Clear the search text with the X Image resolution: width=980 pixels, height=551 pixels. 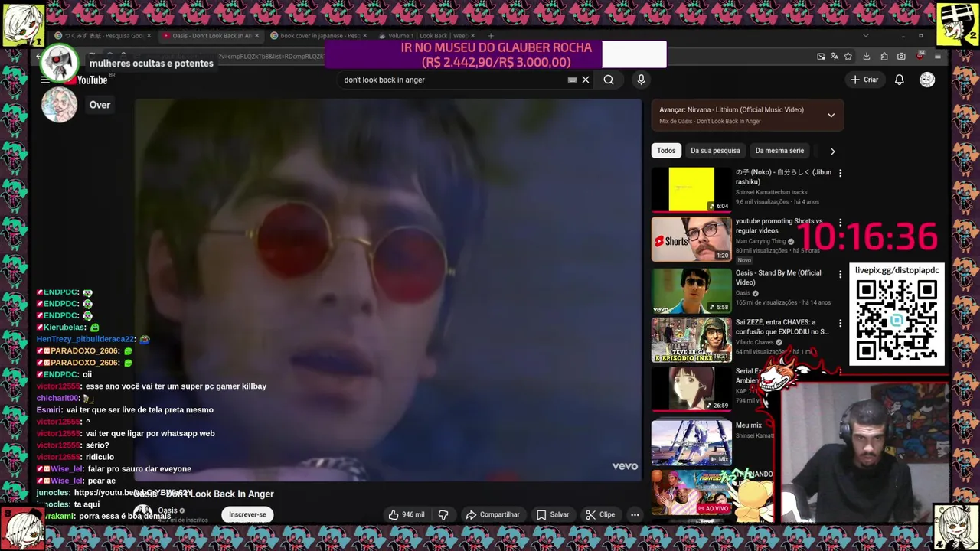[586, 80]
